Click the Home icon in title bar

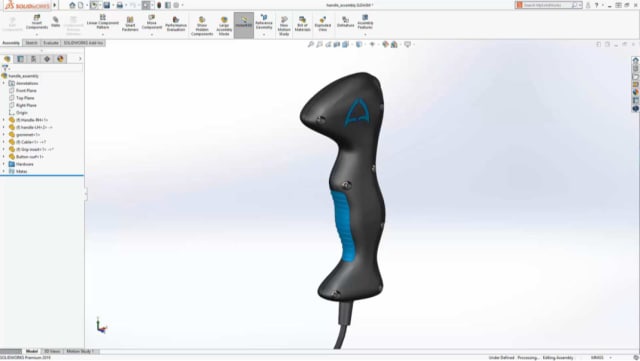click(72, 5)
